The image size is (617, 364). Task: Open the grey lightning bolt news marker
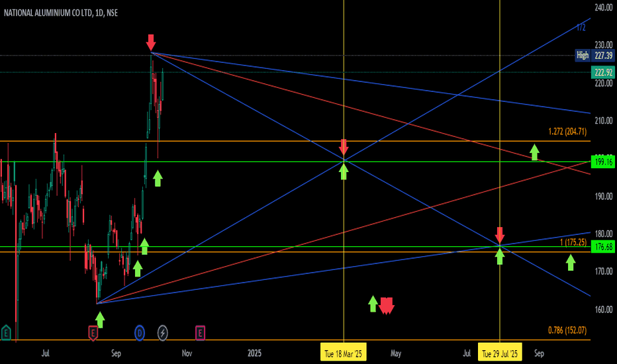pos(162,333)
